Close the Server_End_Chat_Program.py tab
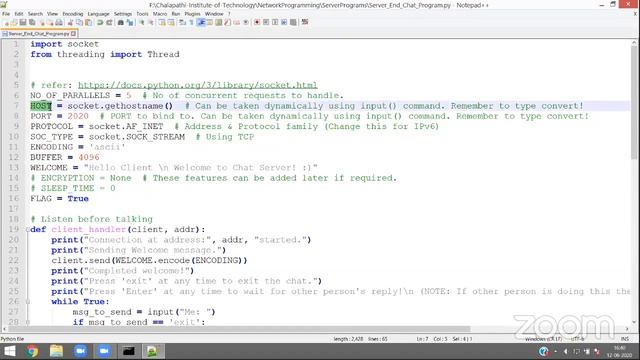This screenshot has height=360, width=640. pyautogui.click(x=73, y=34)
